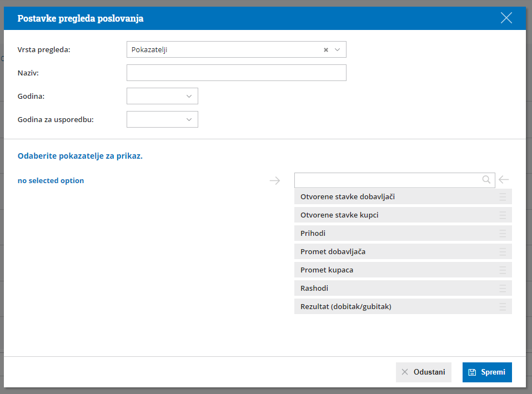Click the drag handle on the Prihodi row
Screen dimensions: 532x394
[503, 234]
